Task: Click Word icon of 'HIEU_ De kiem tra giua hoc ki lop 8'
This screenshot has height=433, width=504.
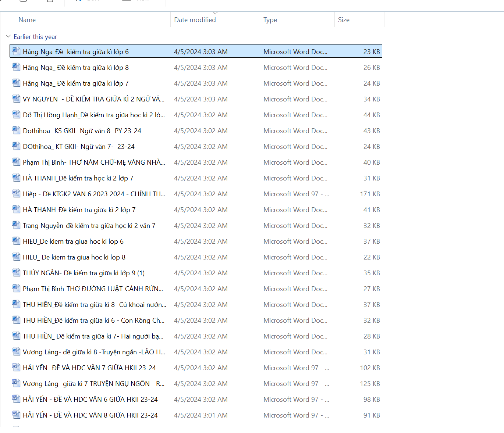Action: pyautogui.click(x=16, y=257)
